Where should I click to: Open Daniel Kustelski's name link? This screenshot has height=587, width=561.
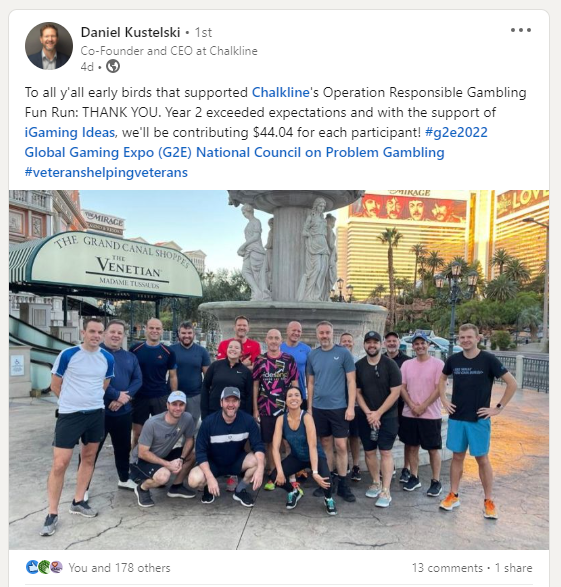[130, 32]
